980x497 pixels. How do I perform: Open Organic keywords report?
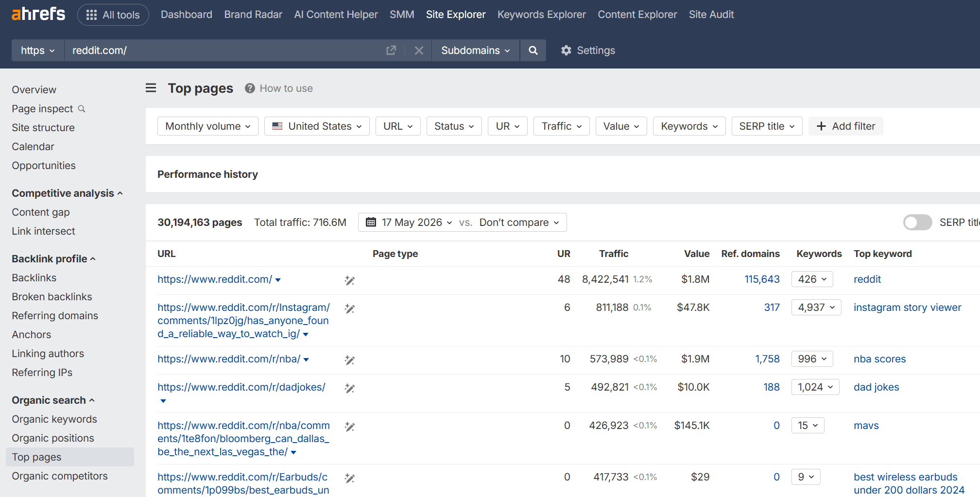pos(54,419)
